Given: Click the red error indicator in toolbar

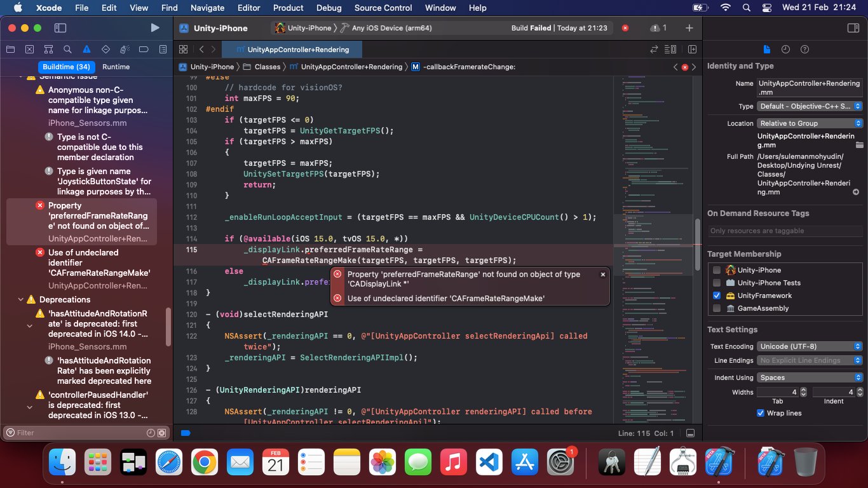Looking at the screenshot, I should [x=625, y=28].
